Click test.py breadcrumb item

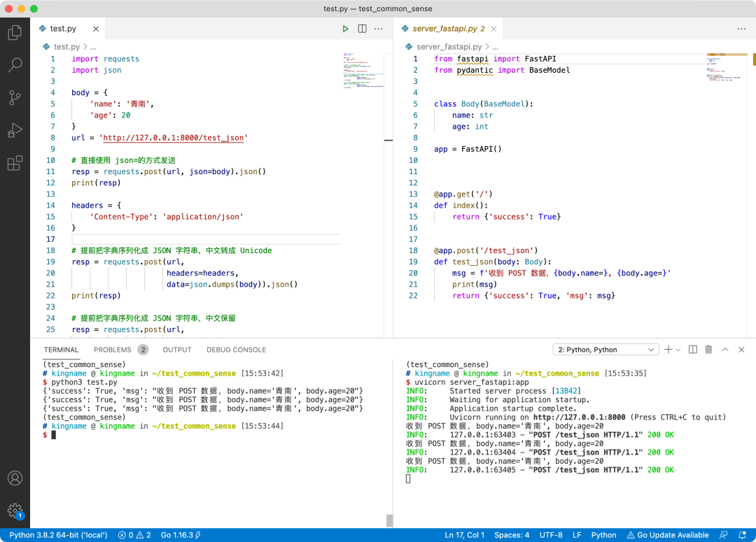[62, 47]
